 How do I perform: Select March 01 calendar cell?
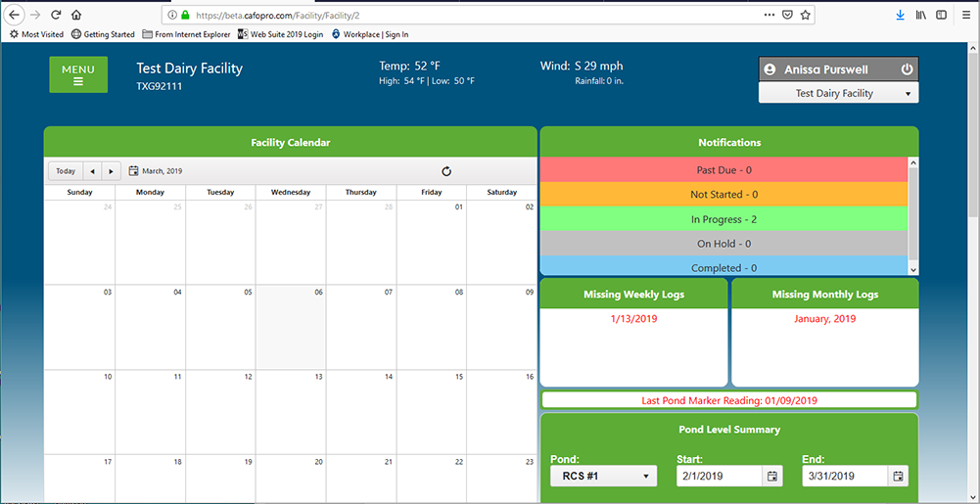click(x=431, y=243)
